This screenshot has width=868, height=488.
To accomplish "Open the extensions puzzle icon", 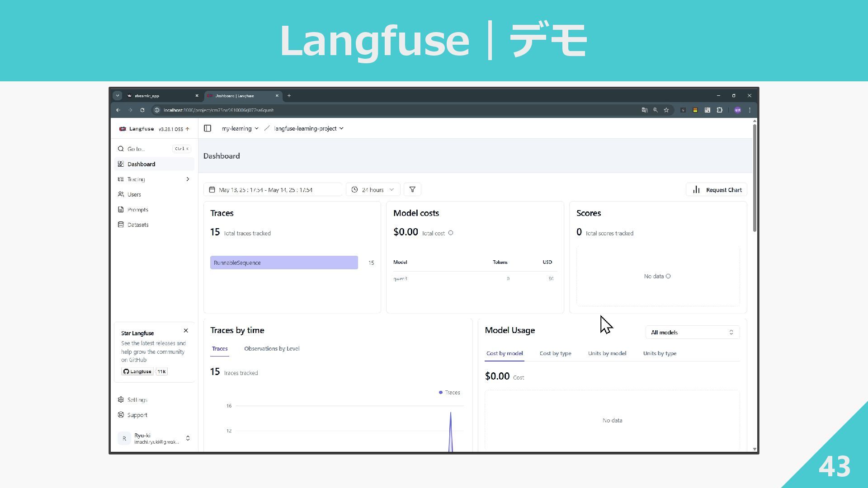I will pyautogui.click(x=719, y=110).
